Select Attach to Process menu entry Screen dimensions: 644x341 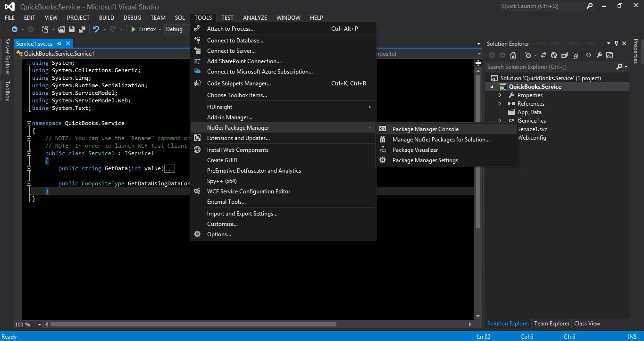point(283,29)
